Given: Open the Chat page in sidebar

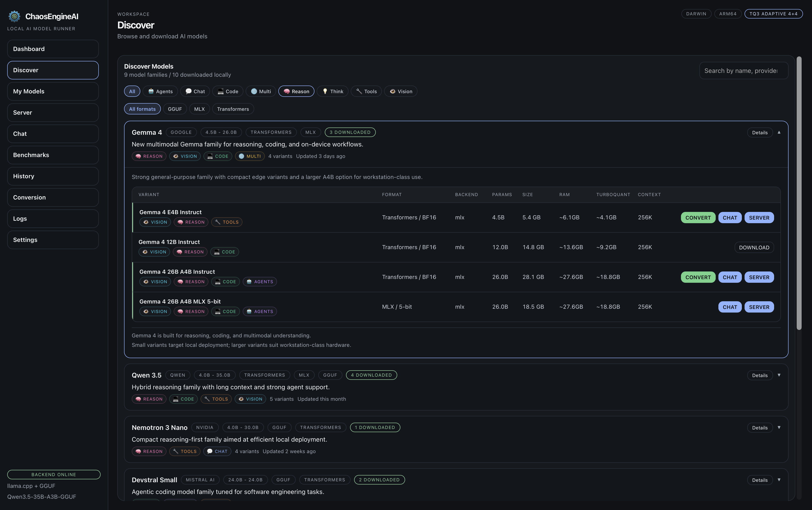Looking at the screenshot, I should (x=53, y=134).
